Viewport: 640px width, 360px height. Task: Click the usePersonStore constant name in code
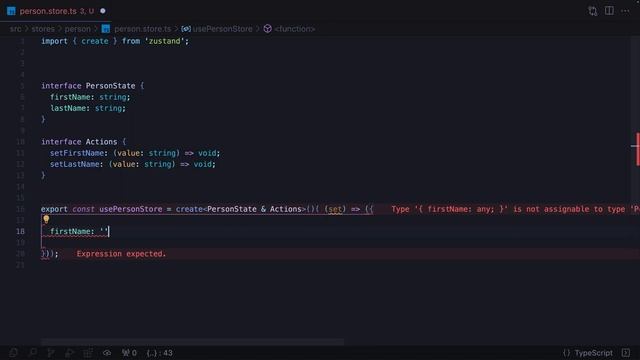(x=131, y=209)
